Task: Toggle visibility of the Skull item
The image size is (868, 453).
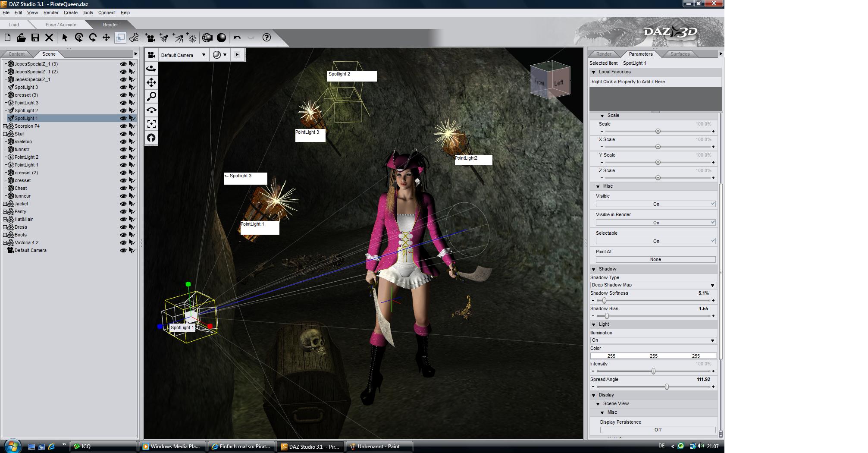Action: tap(123, 134)
